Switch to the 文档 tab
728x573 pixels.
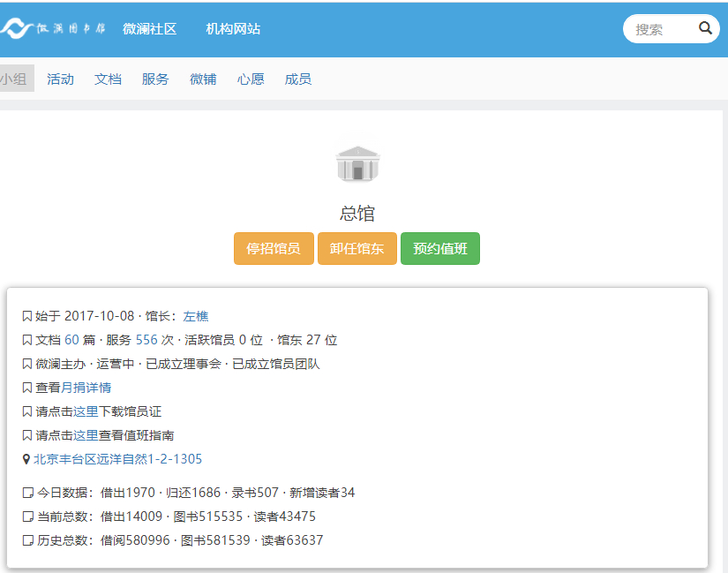(108, 79)
